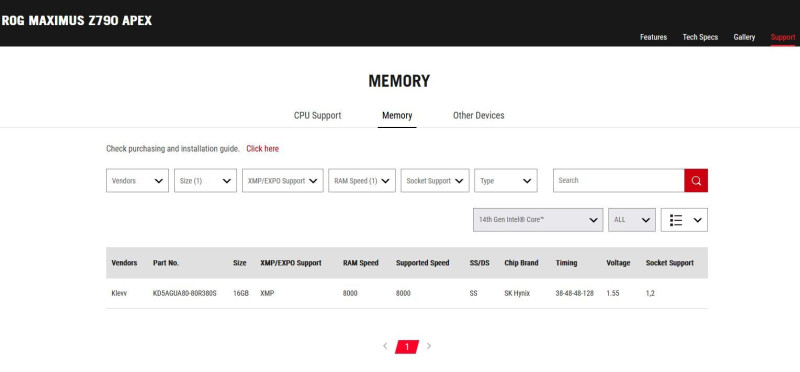Click the ROG MAXIMUS Z790 APEX title

click(77, 21)
